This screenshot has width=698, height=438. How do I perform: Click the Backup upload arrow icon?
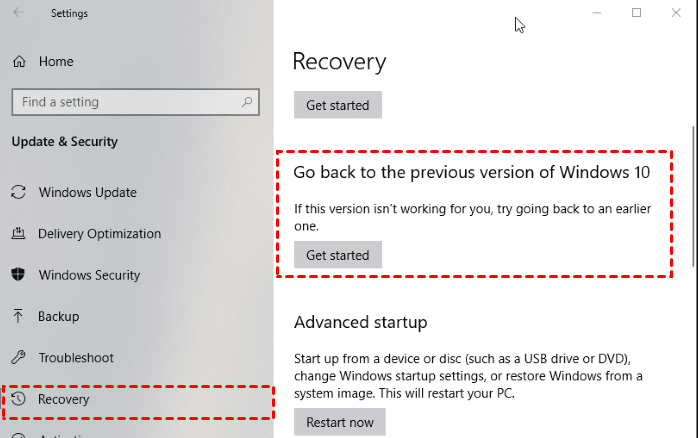click(x=19, y=316)
